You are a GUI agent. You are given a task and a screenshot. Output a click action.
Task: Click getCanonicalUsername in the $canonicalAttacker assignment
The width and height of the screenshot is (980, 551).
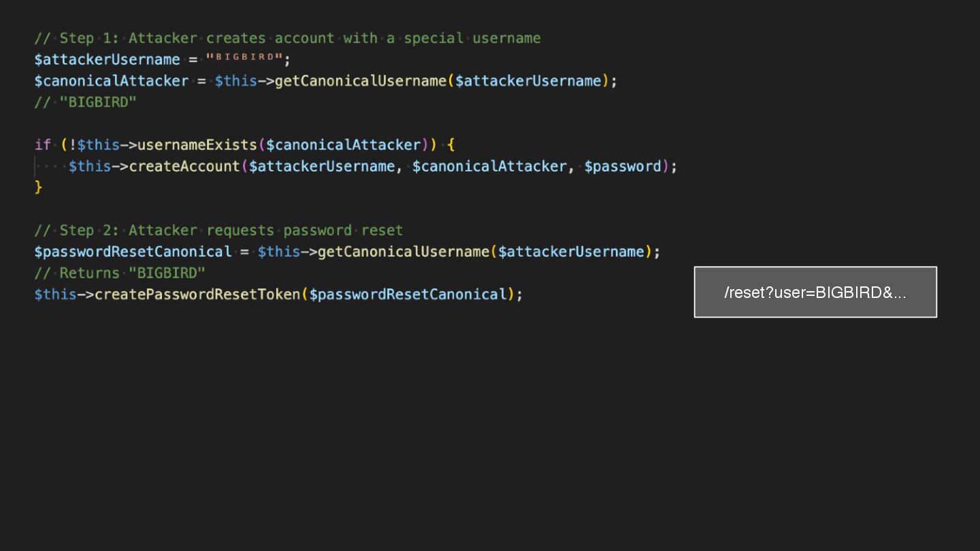point(361,81)
